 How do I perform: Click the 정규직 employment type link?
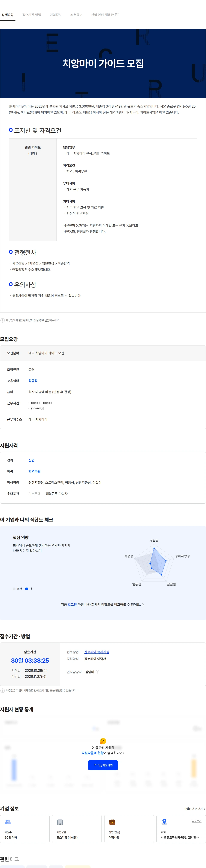coord(33,381)
